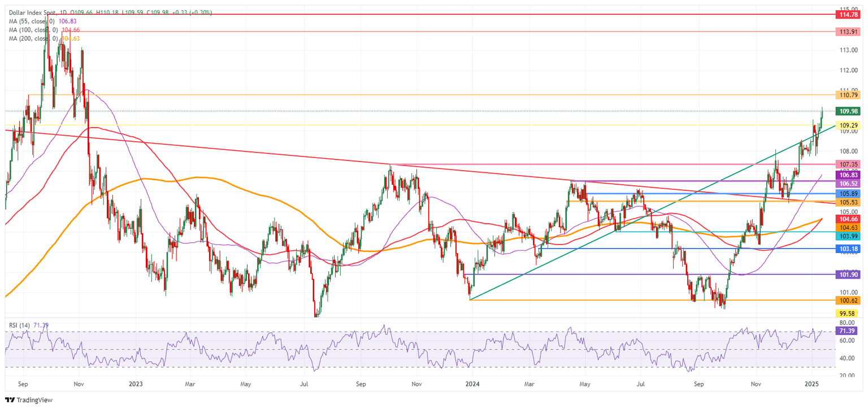The width and height of the screenshot is (868, 409).
Task: Toggle the 100.62 support price label
Action: tap(847, 301)
